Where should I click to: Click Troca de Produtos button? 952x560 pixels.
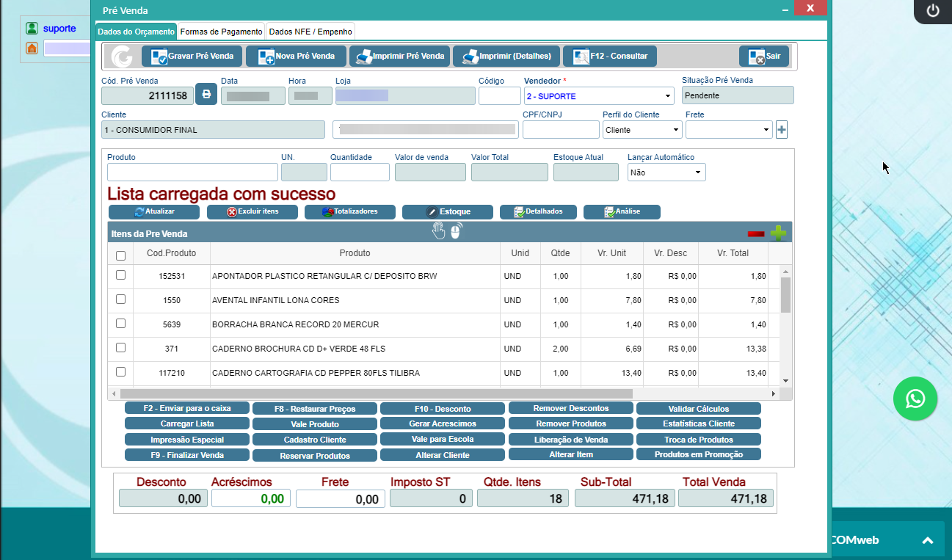tap(699, 440)
